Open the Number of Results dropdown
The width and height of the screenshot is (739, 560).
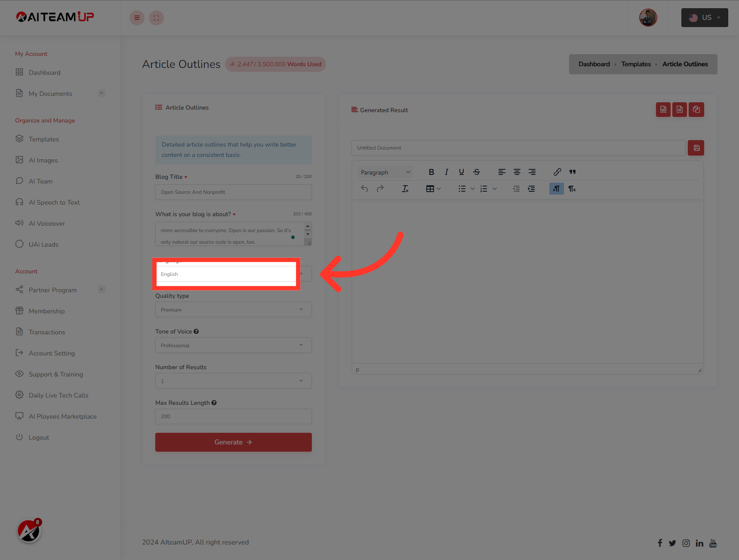tap(234, 381)
